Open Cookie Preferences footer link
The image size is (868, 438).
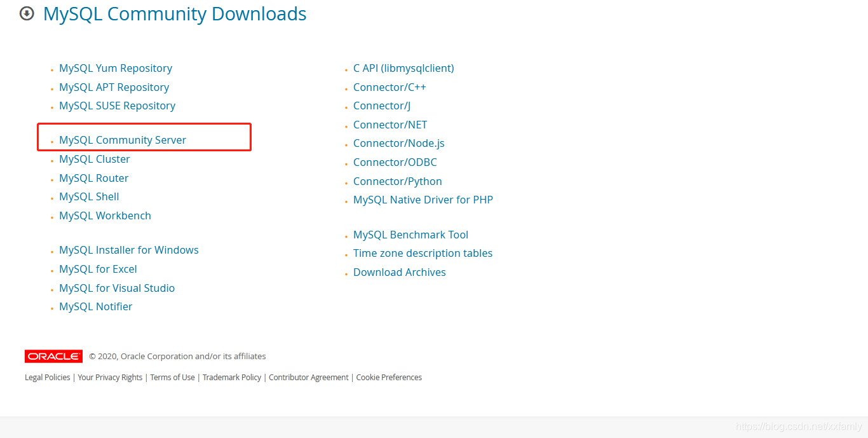pos(389,378)
